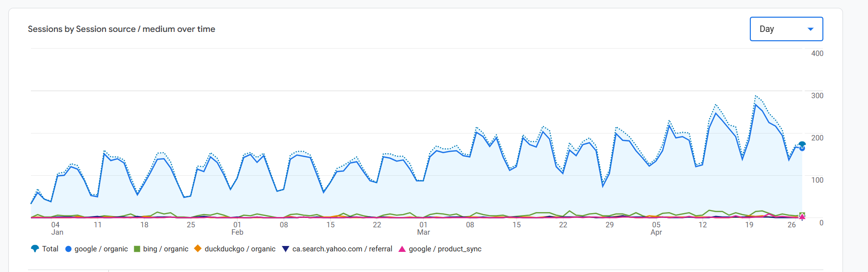
Task: Open the Day granularity dropdown
Action: 786,29
